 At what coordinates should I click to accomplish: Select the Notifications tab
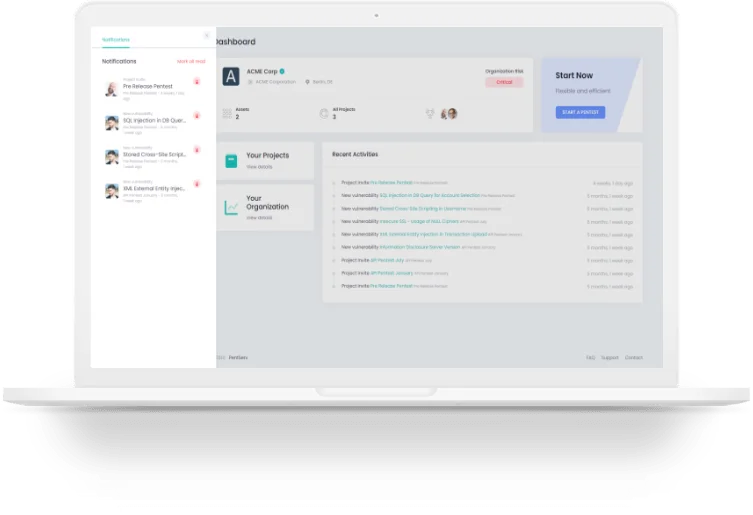tap(115, 40)
